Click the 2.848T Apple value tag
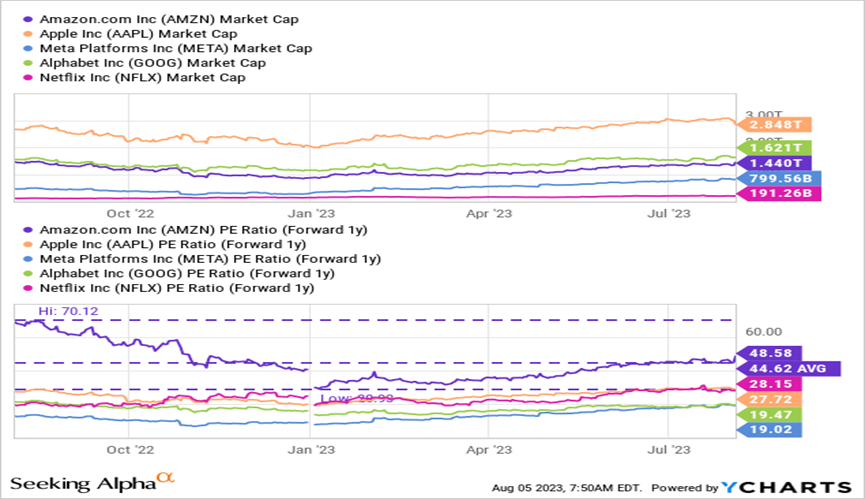 [x=775, y=125]
